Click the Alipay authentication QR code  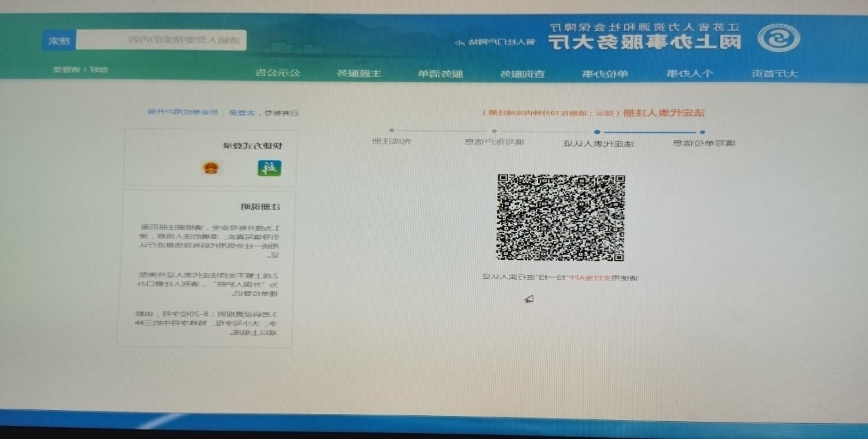tap(560, 218)
